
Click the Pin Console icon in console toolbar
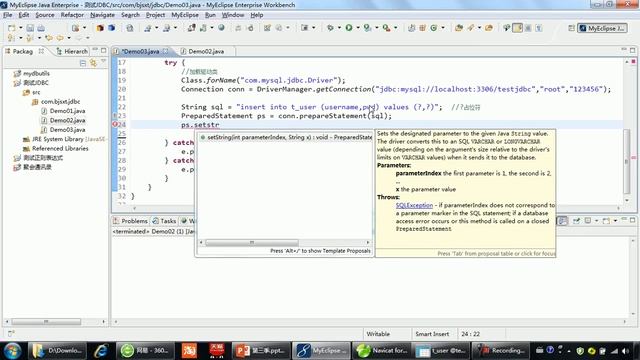[x=576, y=221]
